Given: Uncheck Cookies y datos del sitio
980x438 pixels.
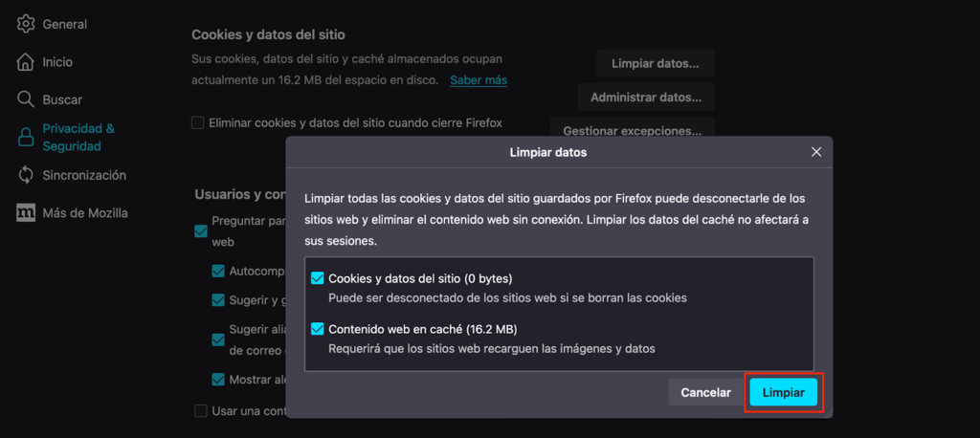Looking at the screenshot, I should (x=318, y=278).
